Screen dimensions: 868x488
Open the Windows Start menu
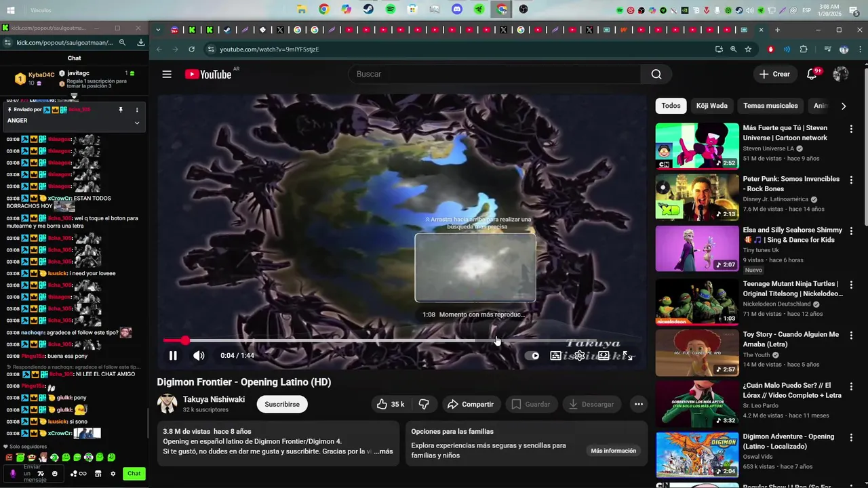click(x=12, y=10)
